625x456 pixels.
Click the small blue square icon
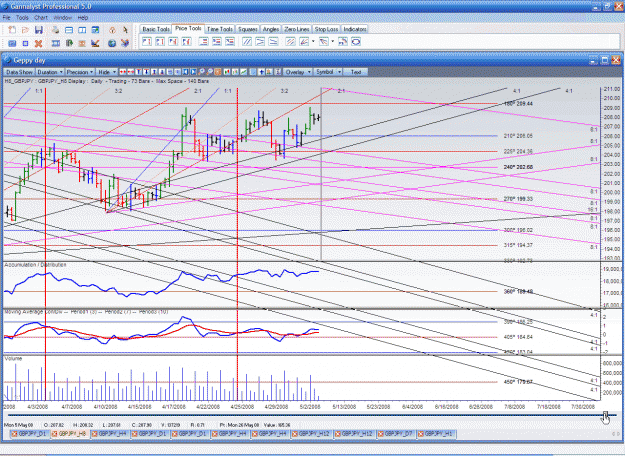click(x=25, y=43)
